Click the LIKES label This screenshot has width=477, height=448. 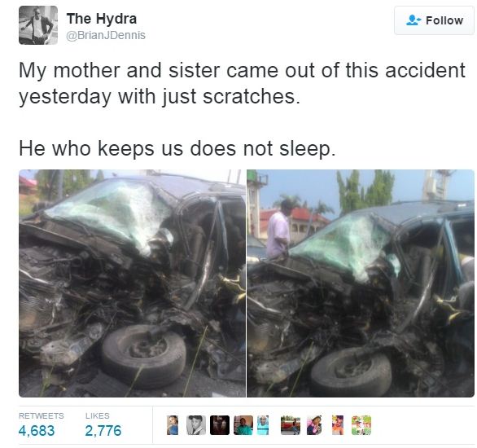coord(98,415)
